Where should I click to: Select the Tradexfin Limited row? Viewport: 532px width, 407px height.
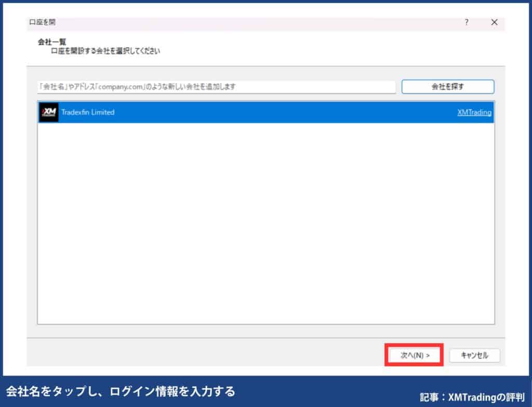coord(266,112)
